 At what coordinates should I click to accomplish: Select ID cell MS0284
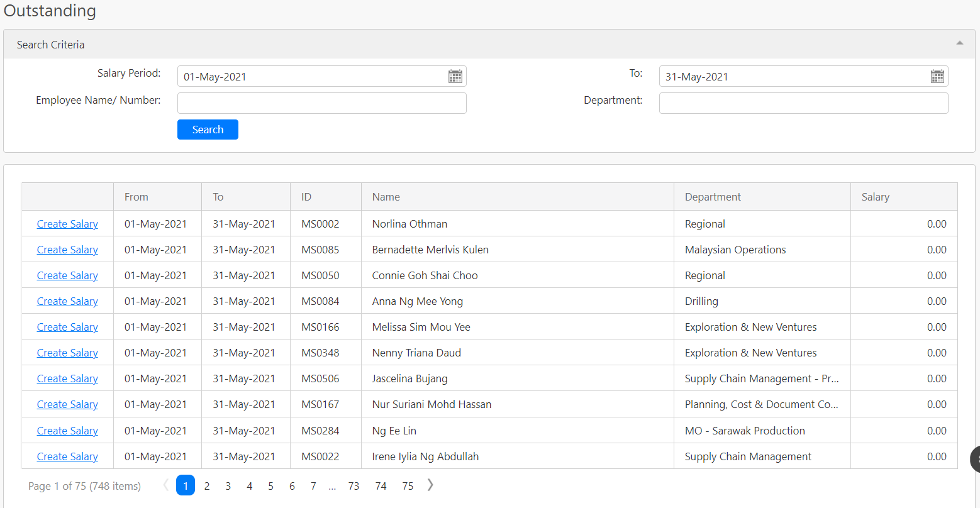[326, 431]
